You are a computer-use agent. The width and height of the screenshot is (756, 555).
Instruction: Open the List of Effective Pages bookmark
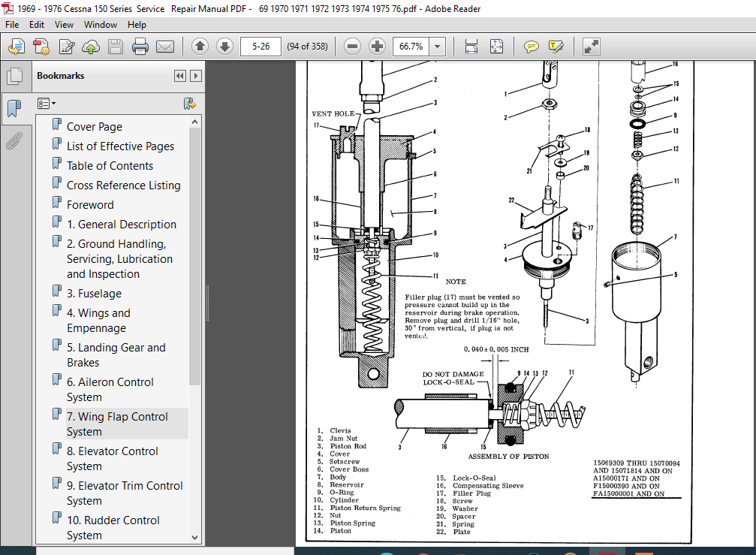point(121,146)
